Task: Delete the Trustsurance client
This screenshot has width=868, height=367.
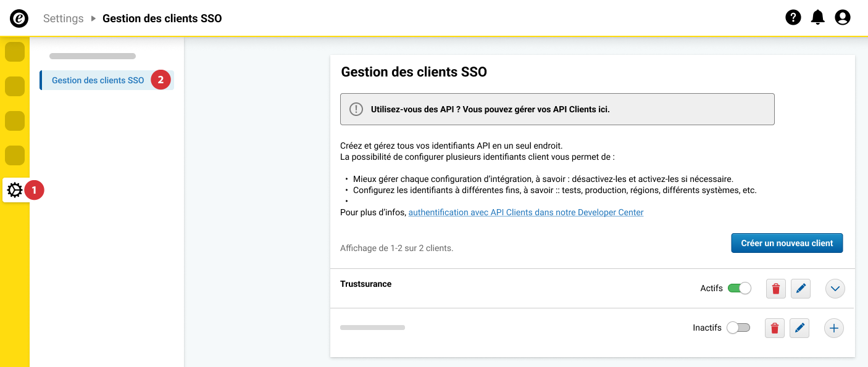Action: [x=776, y=289]
